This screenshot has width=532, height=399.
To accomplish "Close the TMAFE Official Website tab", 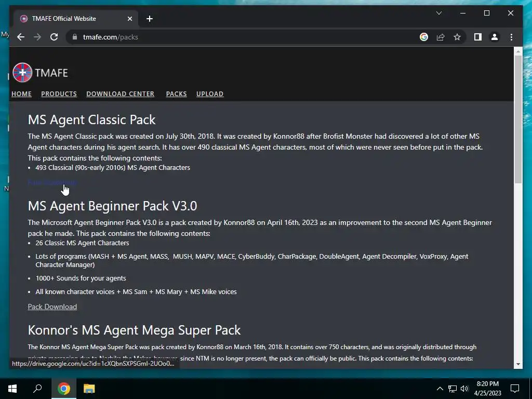I will (129, 19).
